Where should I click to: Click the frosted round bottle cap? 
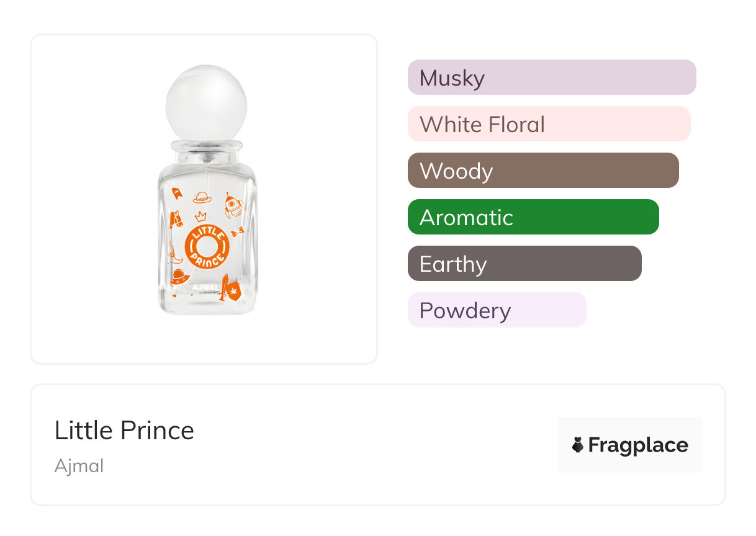coord(206,101)
